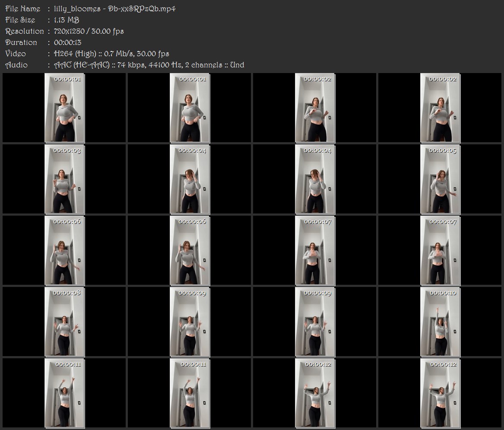Viewport: 504px width, 430px height.
Task: Click the video codec line 'H264 (High)'
Action: tap(111, 54)
